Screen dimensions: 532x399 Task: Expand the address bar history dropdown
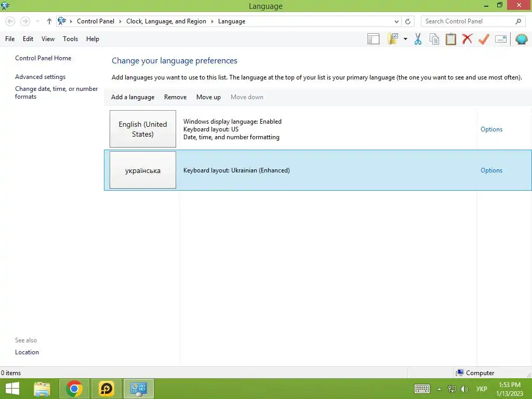396,22
